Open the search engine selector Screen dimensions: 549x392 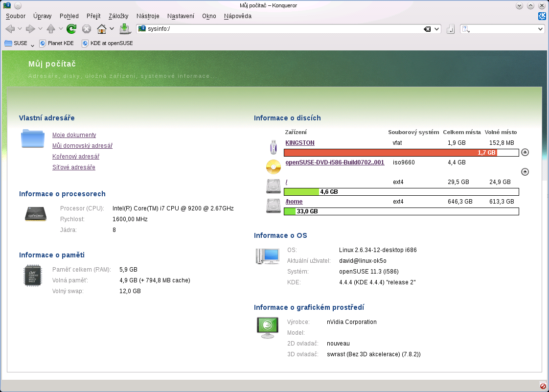(466, 29)
